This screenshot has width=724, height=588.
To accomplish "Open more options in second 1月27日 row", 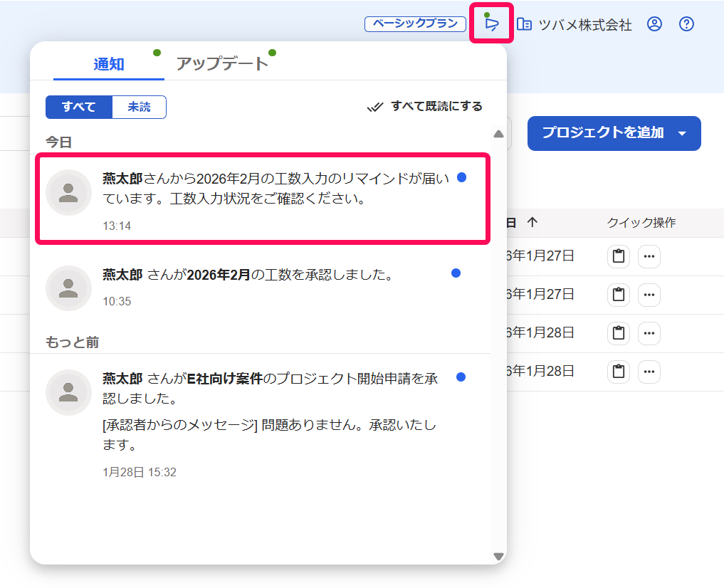I will (x=649, y=295).
